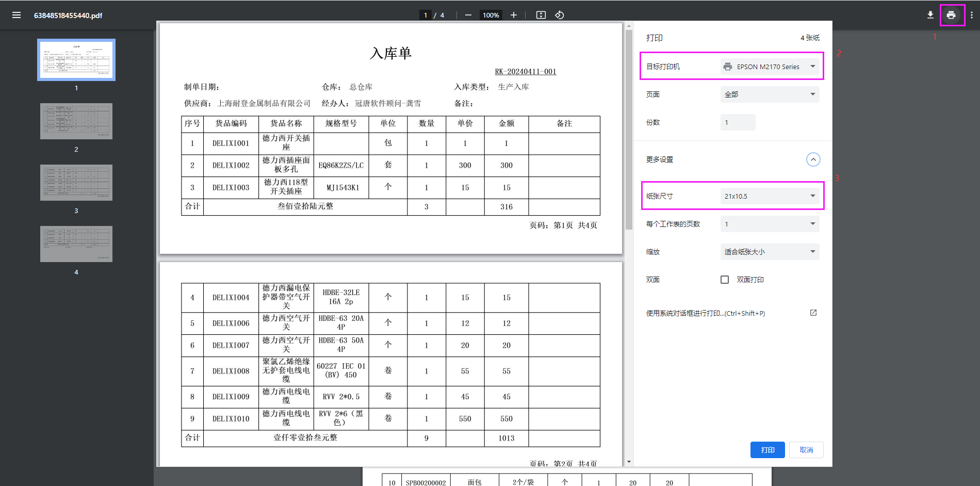Viewport: 980px width, 486px height.
Task: Click the 规格型号 column header
Action: [x=341, y=123]
